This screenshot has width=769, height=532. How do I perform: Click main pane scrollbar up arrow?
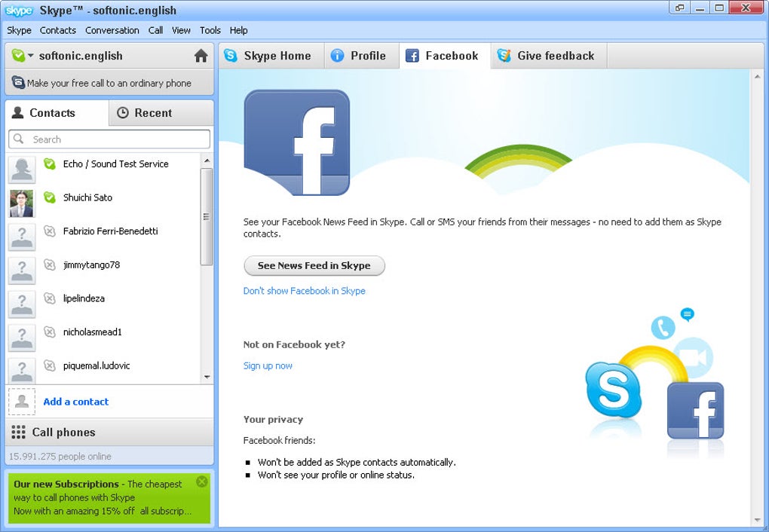point(757,77)
